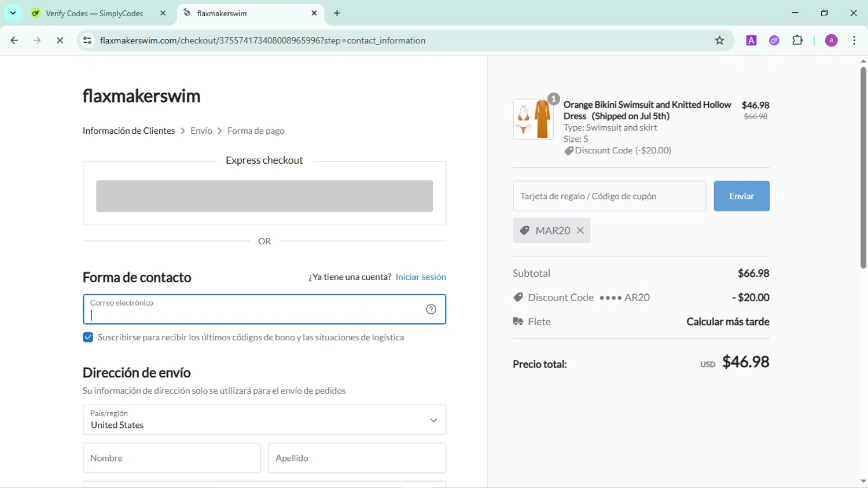The image size is (868, 488).
Task: Open the purple A extension
Action: pos(751,41)
